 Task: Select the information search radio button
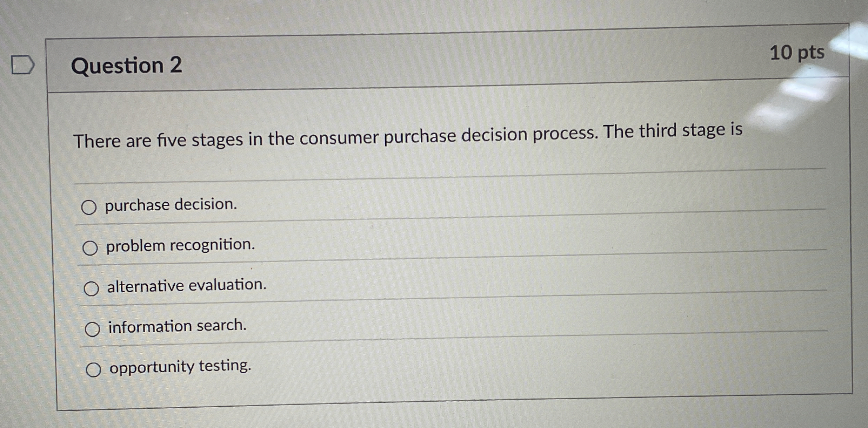pyautogui.click(x=93, y=328)
